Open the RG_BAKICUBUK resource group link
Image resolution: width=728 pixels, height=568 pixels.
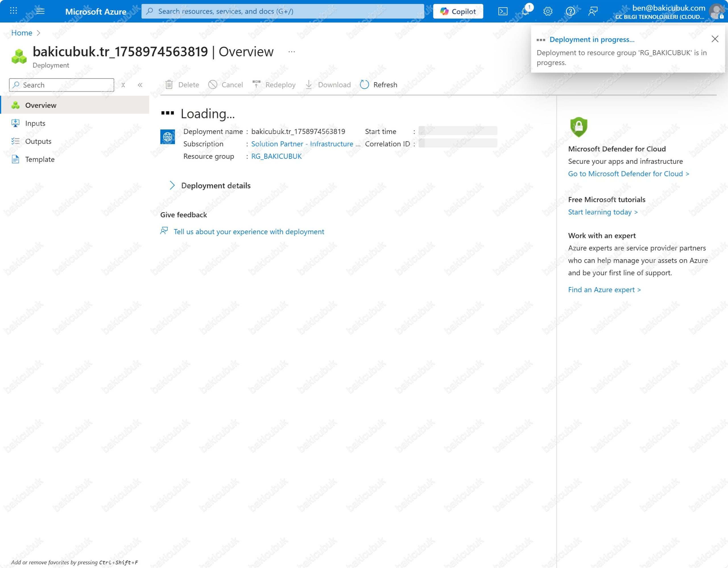[276, 156]
